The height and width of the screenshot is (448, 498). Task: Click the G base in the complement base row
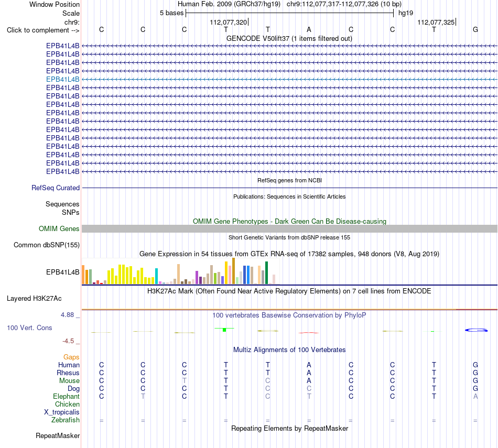click(x=475, y=29)
